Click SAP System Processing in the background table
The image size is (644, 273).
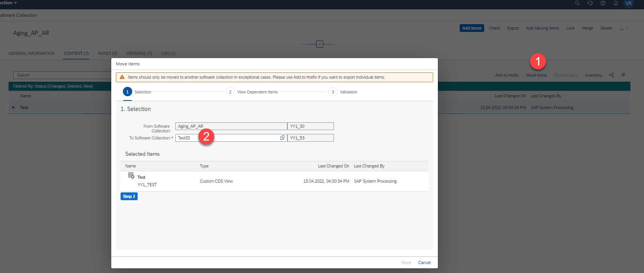[552, 107]
